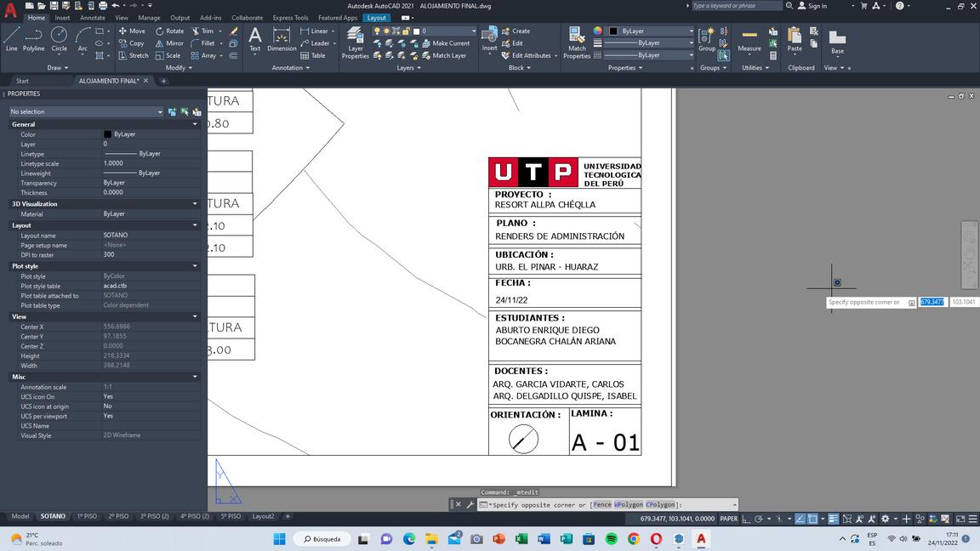Click the Erase tool icon
The image size is (980, 551).
pos(233,31)
